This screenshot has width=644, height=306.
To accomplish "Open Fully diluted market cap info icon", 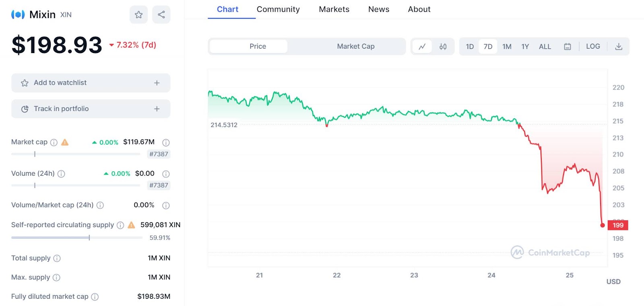I will [95, 297].
